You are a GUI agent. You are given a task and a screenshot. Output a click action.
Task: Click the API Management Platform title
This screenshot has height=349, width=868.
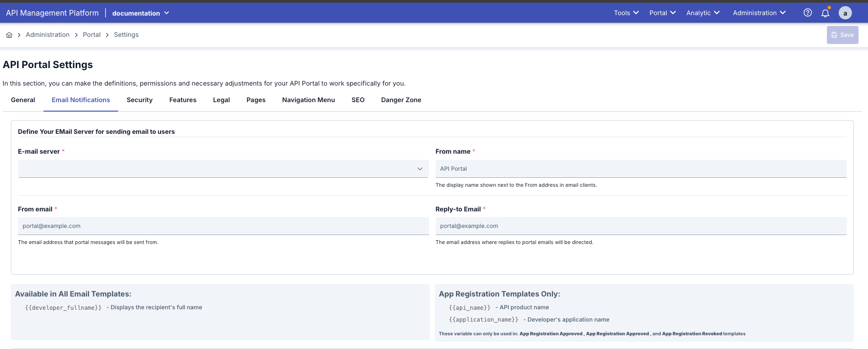(52, 13)
